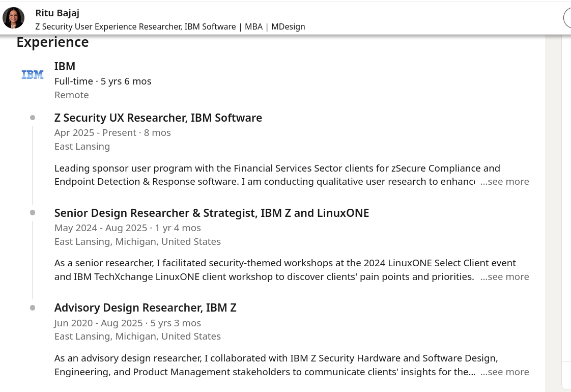571x392 pixels.
Task: Select the name Ritu Bajaj
Action: (x=57, y=13)
